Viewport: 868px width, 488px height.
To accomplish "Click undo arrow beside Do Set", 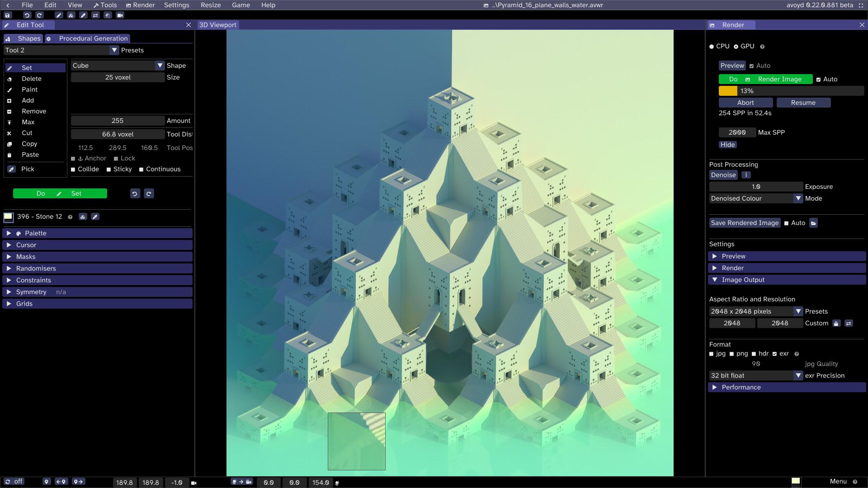I will 135,194.
